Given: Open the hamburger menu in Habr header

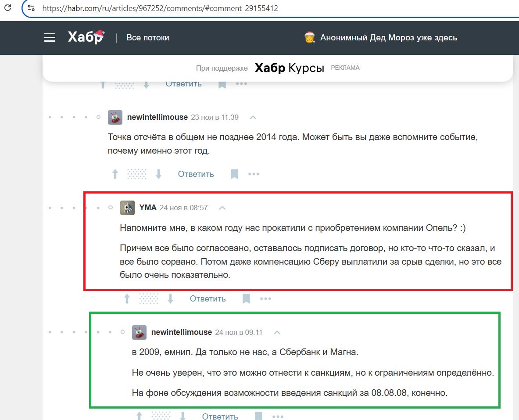Looking at the screenshot, I should point(50,38).
